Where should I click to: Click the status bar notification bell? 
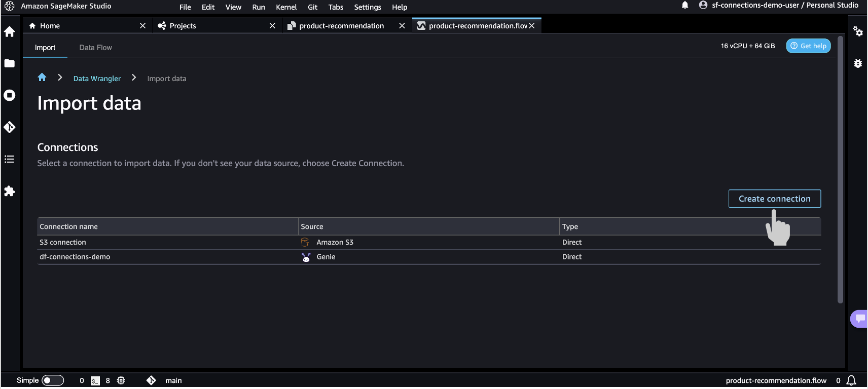[x=852, y=380]
